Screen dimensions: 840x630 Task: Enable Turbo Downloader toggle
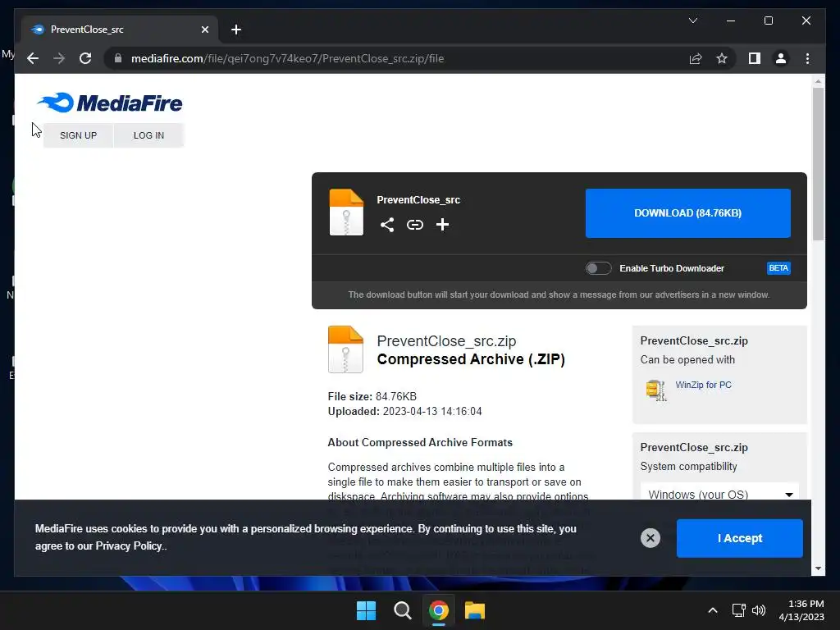[598, 268]
